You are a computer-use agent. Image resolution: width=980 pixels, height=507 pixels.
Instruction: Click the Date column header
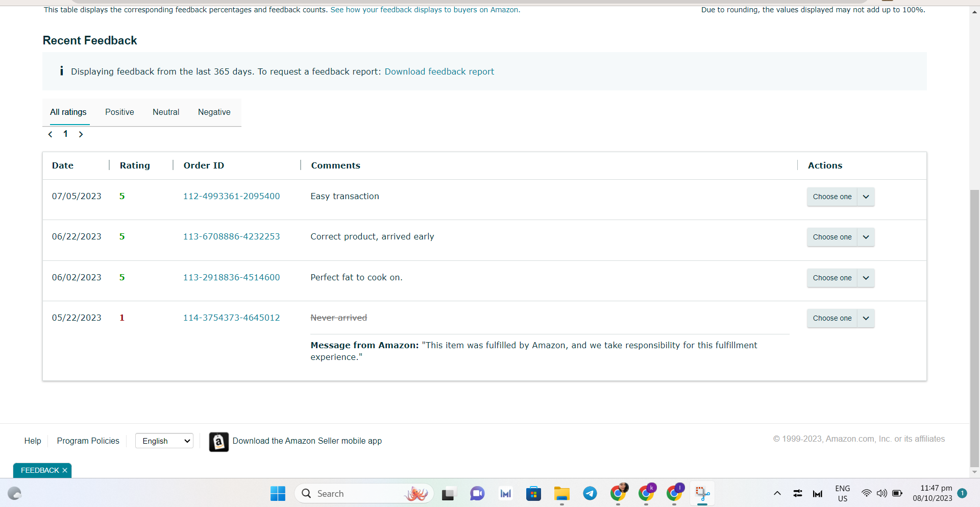click(63, 165)
